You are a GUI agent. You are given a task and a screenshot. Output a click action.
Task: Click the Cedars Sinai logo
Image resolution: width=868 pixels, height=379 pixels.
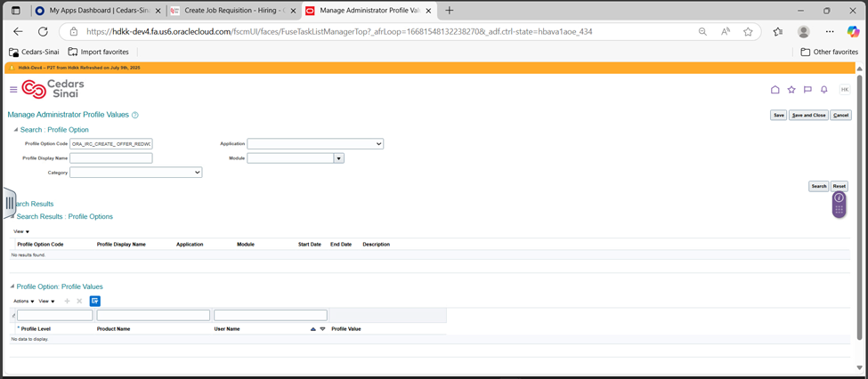53,89
